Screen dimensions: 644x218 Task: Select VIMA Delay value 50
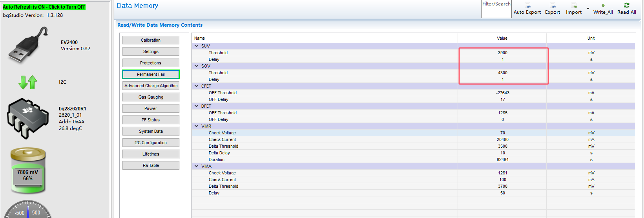(x=502, y=193)
